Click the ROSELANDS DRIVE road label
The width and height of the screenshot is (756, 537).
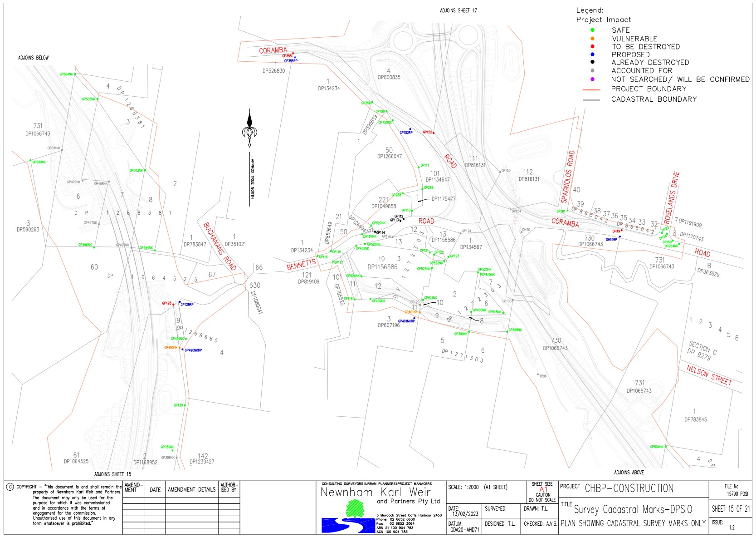[x=672, y=197]
